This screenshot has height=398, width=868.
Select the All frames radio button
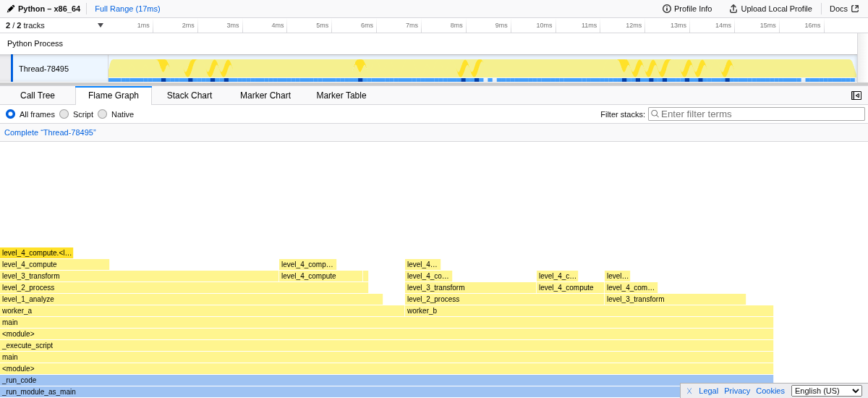click(10, 114)
